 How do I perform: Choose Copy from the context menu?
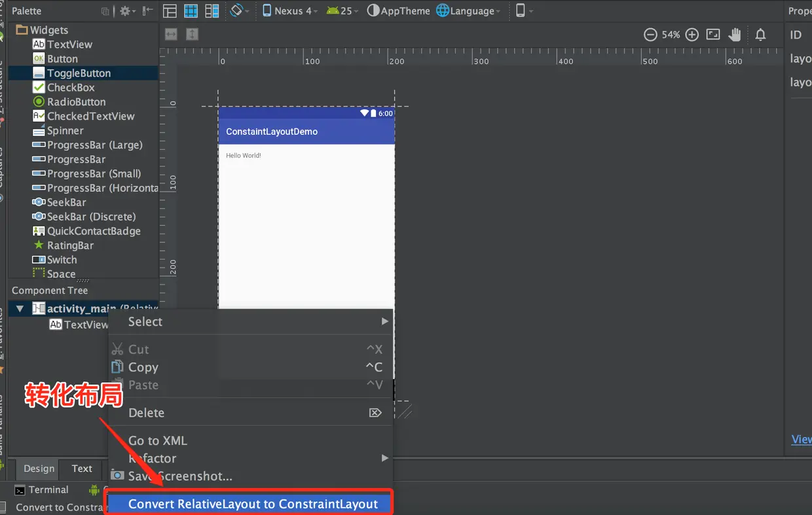[251, 368]
